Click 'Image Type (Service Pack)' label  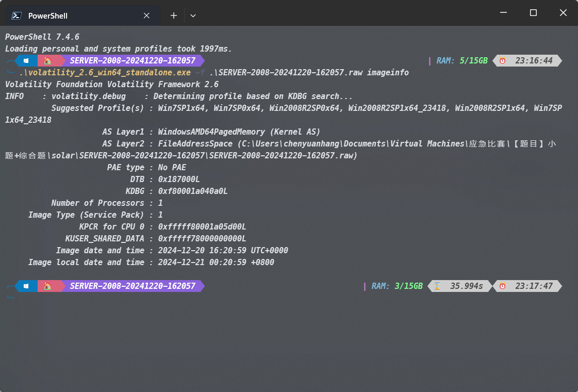[x=86, y=215]
